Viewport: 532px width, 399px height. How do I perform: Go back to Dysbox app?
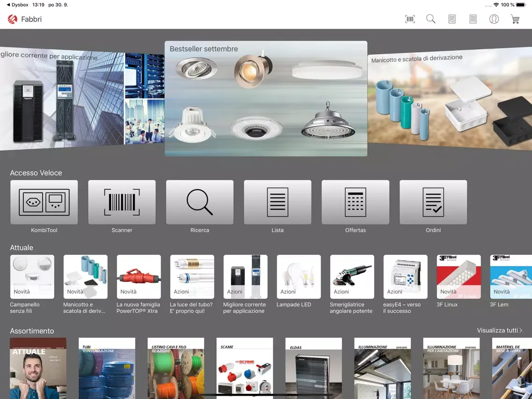(17, 5)
